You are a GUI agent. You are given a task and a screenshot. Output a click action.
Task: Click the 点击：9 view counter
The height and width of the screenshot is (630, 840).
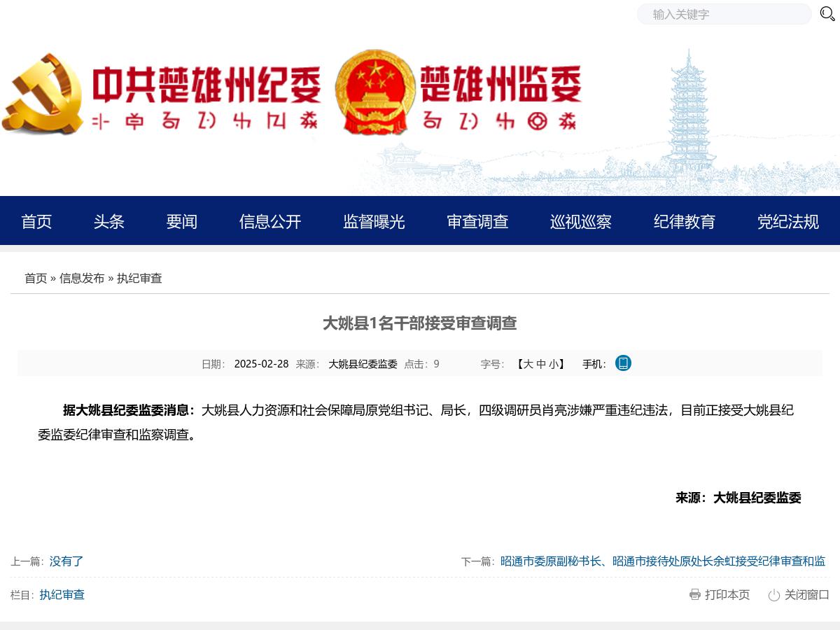(x=422, y=364)
